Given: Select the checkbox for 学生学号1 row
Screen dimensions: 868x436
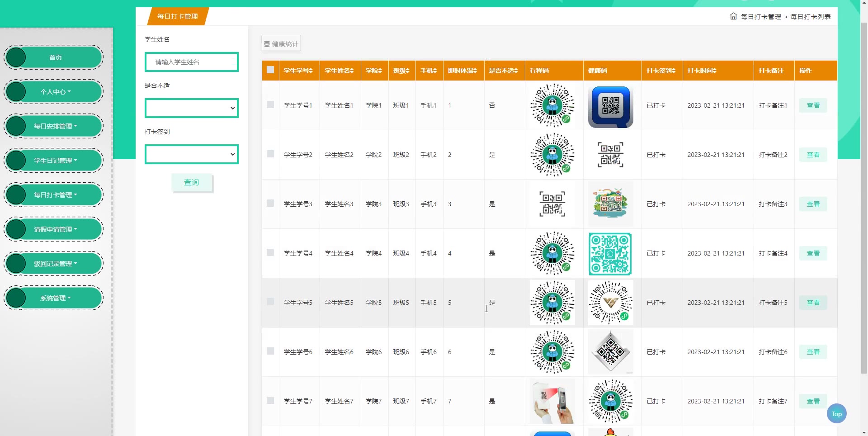Looking at the screenshot, I should [270, 104].
